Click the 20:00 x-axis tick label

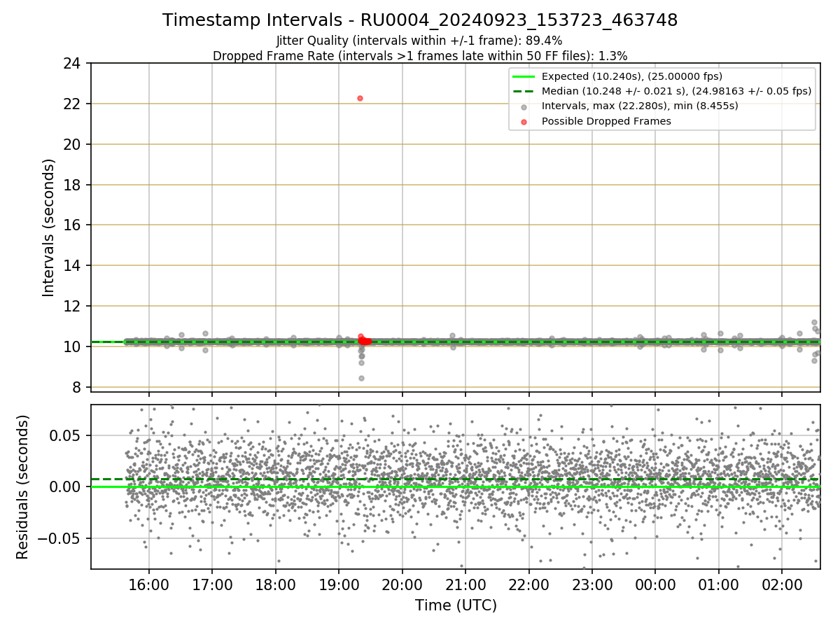(402, 584)
